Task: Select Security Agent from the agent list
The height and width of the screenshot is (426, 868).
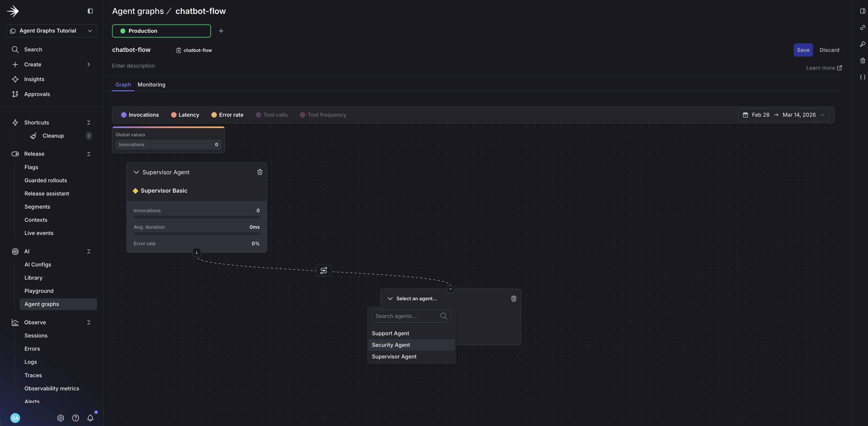Action: point(391,345)
